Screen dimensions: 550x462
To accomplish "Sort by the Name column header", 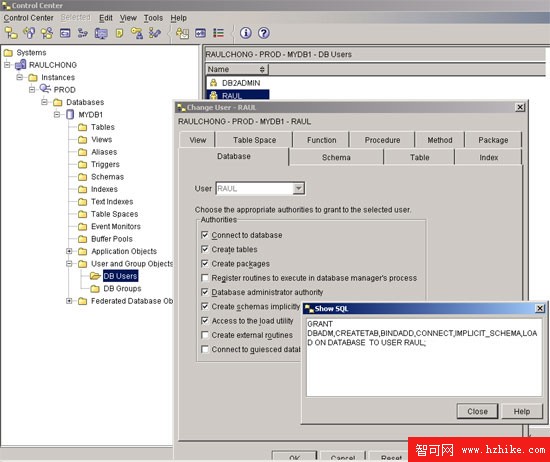I will pos(237,69).
